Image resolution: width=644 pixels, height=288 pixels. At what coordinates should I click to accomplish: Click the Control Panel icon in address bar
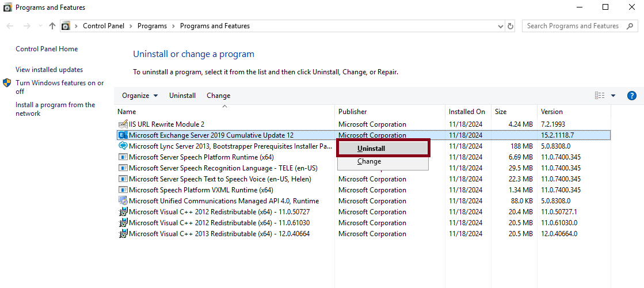point(66,26)
